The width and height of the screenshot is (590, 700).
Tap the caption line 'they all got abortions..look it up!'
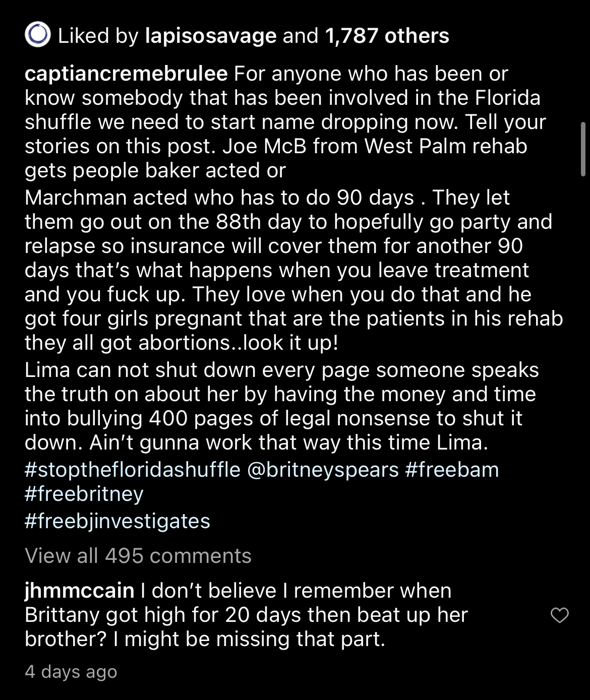(182, 343)
